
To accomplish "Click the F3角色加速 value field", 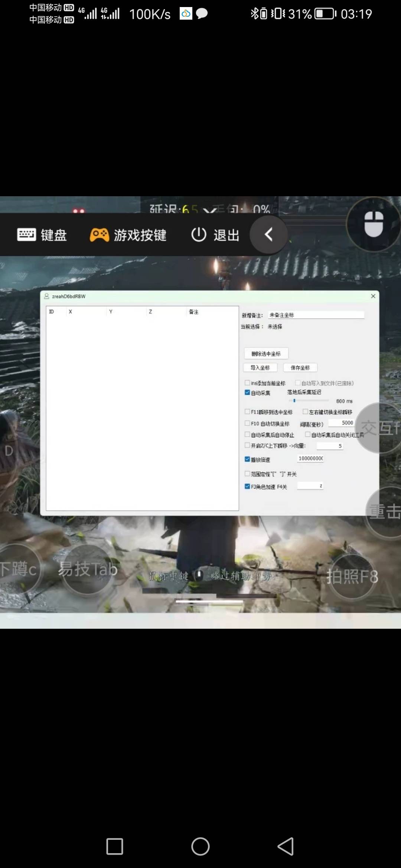I will pos(310,486).
